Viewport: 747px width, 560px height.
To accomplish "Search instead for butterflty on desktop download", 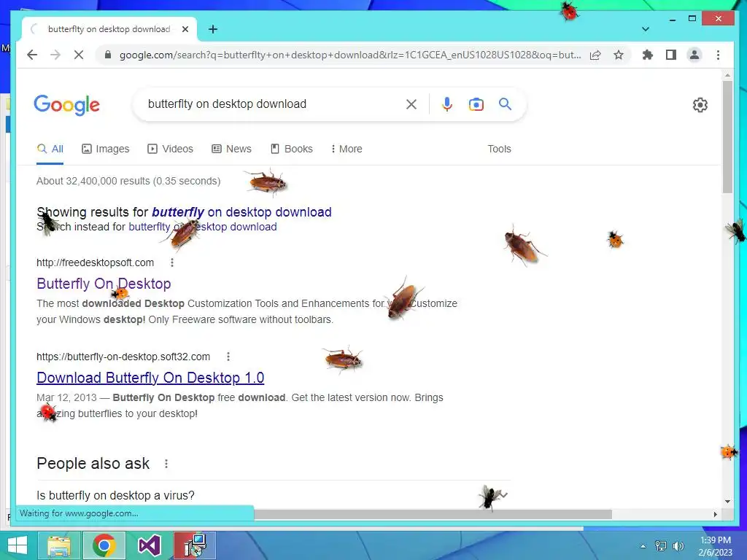I will click(203, 227).
